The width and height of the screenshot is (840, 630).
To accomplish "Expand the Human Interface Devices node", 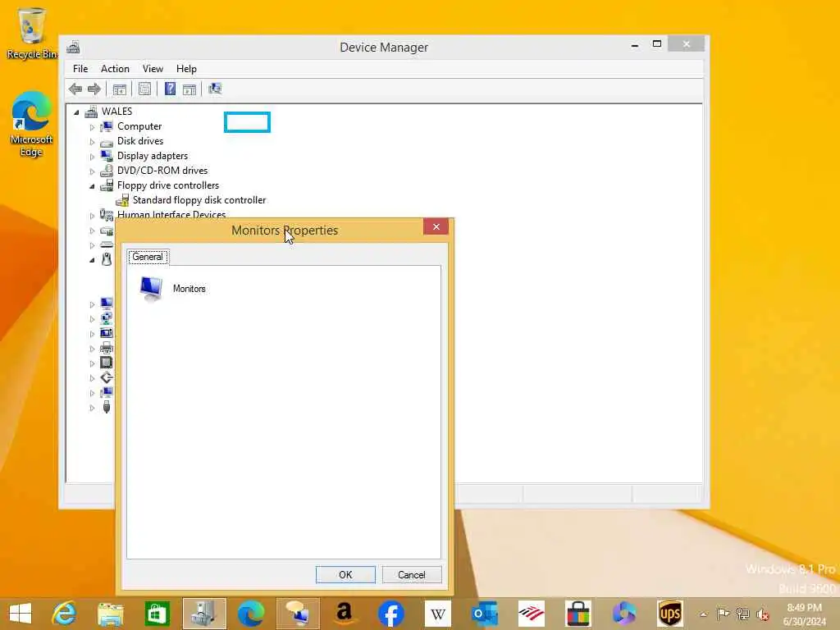I will coord(92,216).
